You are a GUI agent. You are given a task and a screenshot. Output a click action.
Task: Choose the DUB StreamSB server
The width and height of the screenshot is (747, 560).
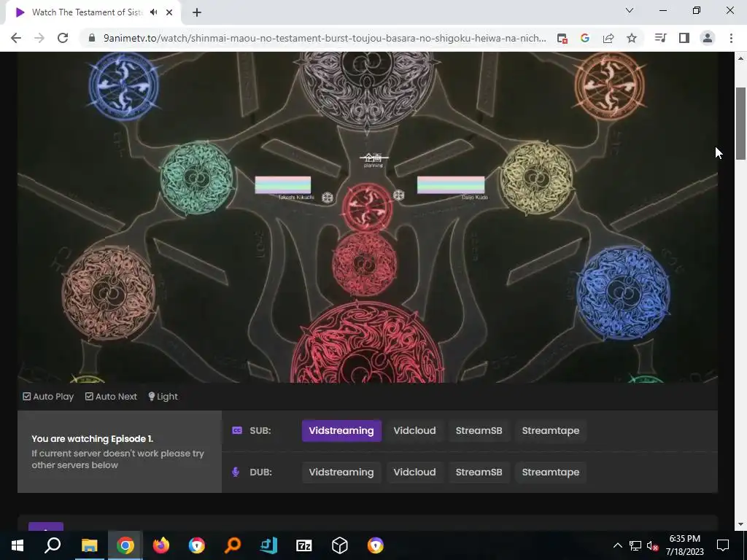pos(479,472)
